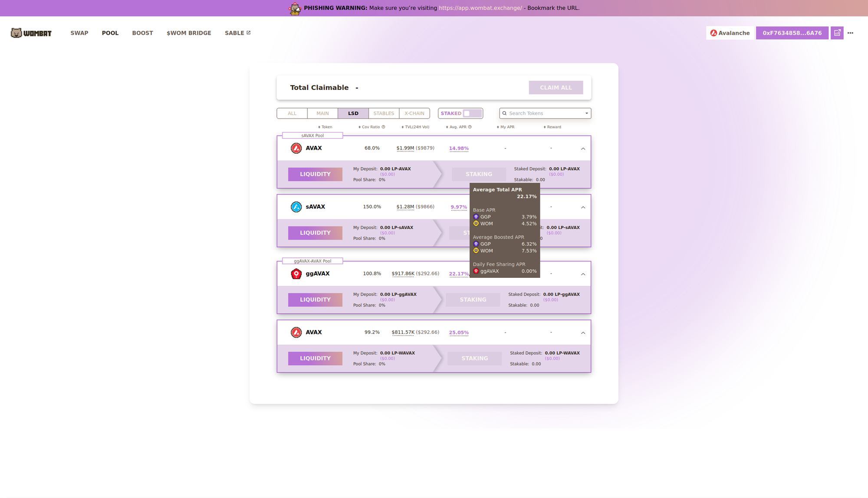Image resolution: width=868 pixels, height=498 pixels.
Task: Collapse the sAVAX pool details row
Action: (x=583, y=207)
